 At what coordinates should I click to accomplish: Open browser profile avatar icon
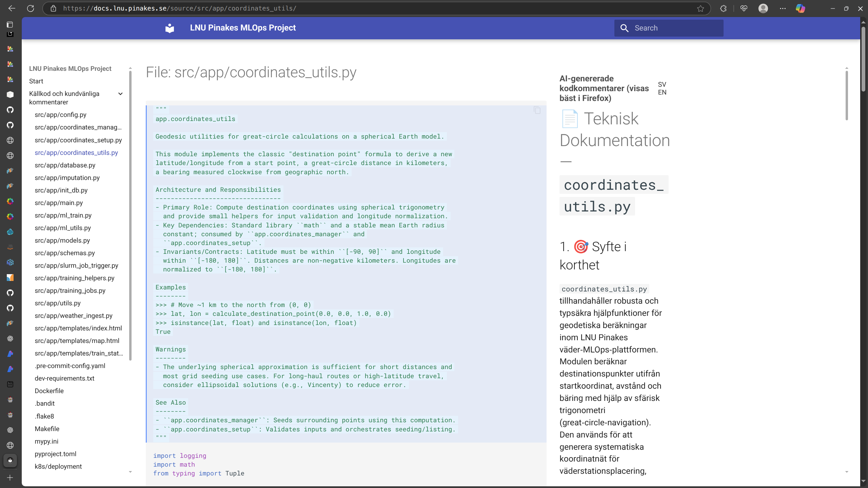[x=763, y=8]
